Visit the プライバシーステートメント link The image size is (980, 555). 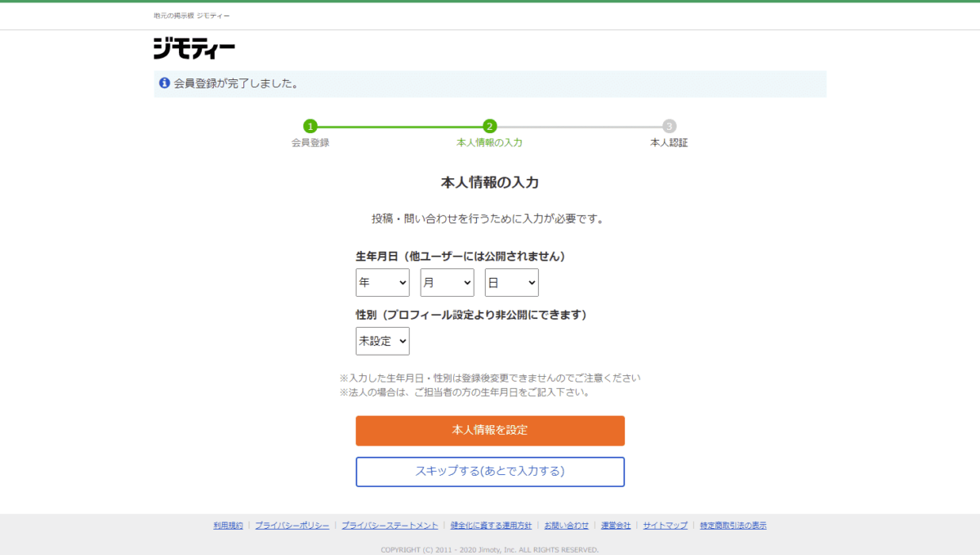(x=390, y=526)
